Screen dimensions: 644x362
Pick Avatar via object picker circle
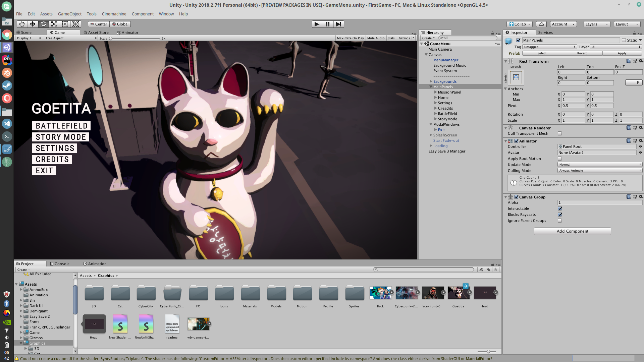(x=640, y=153)
